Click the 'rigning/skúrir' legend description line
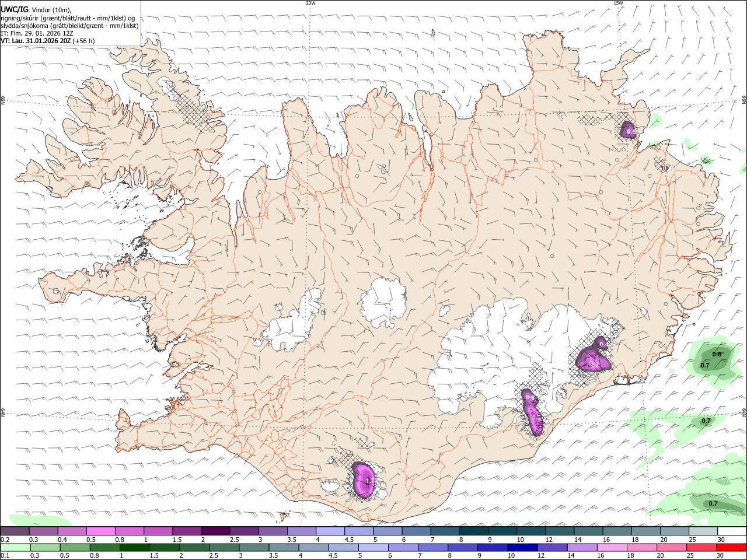This screenshot has height=560, width=747. coord(68,18)
